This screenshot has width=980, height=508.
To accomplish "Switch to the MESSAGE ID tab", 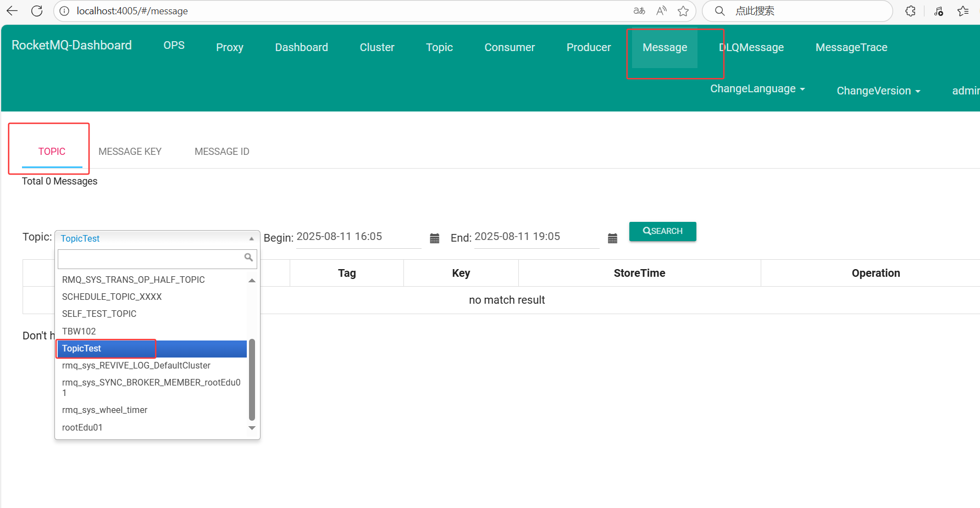I will click(x=222, y=152).
